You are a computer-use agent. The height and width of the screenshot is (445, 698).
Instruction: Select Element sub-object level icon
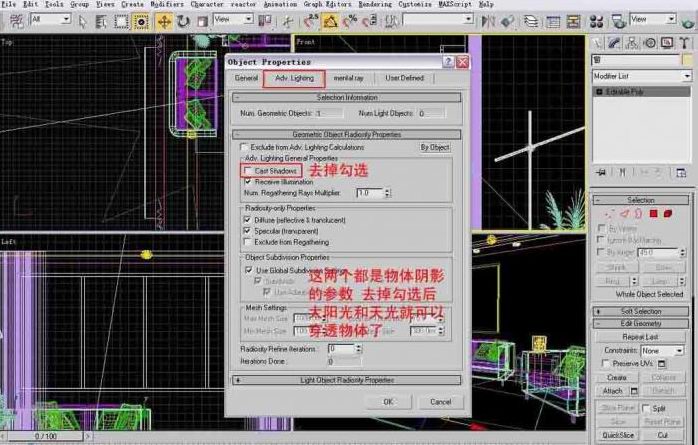(666, 213)
